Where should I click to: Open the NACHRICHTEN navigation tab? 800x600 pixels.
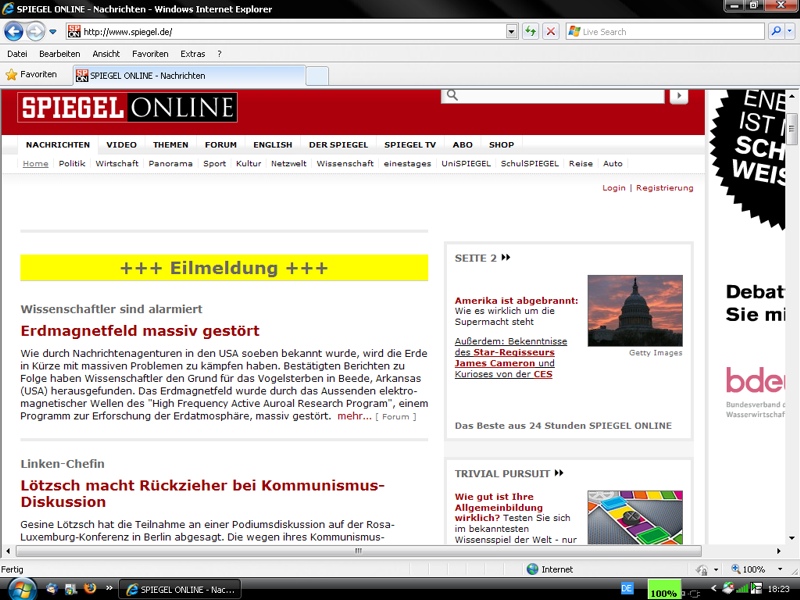[58, 145]
